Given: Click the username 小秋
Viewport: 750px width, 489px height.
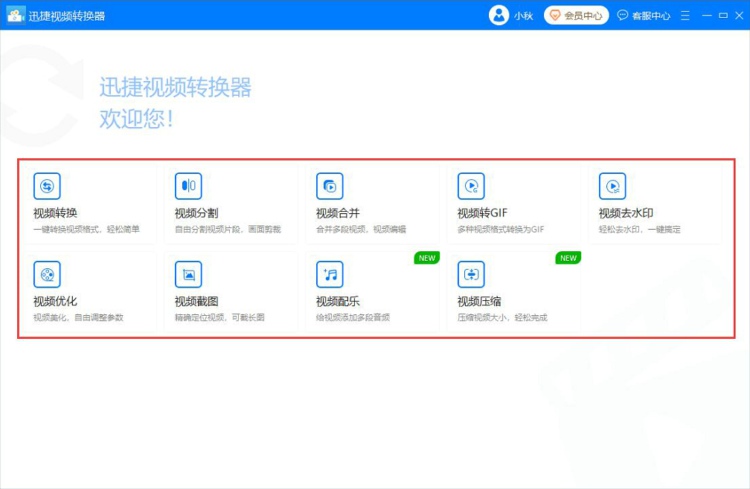Looking at the screenshot, I should click(524, 16).
